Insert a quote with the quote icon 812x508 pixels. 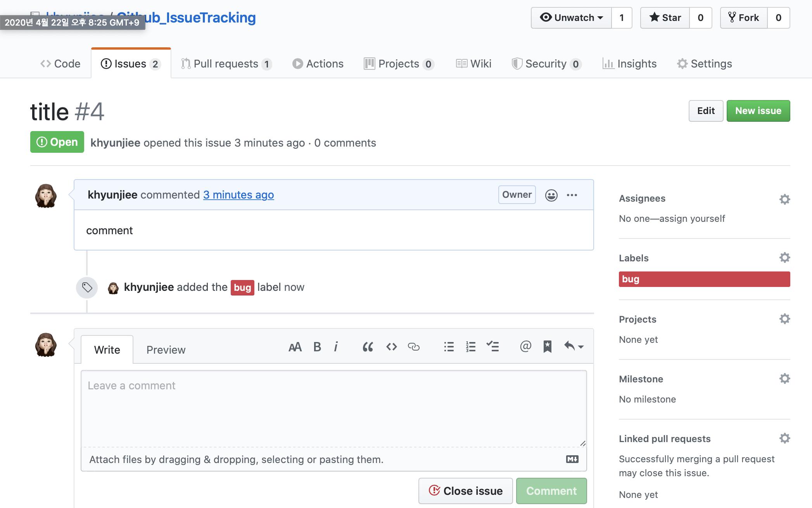[x=368, y=347]
